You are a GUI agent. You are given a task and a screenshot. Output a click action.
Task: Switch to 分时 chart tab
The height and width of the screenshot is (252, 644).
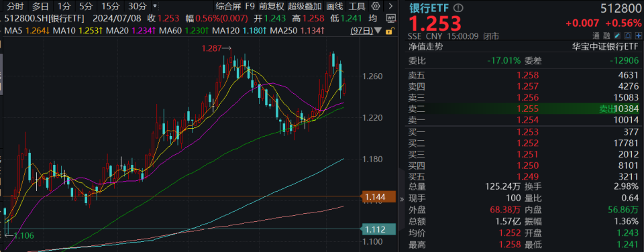(x=15, y=6)
